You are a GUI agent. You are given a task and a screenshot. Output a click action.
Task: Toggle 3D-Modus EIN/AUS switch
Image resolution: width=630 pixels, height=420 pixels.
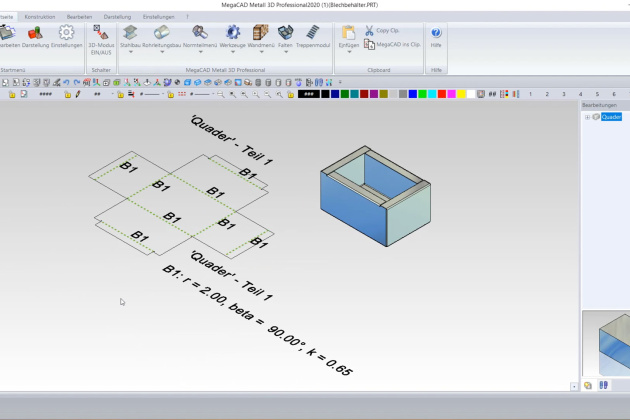(x=101, y=36)
